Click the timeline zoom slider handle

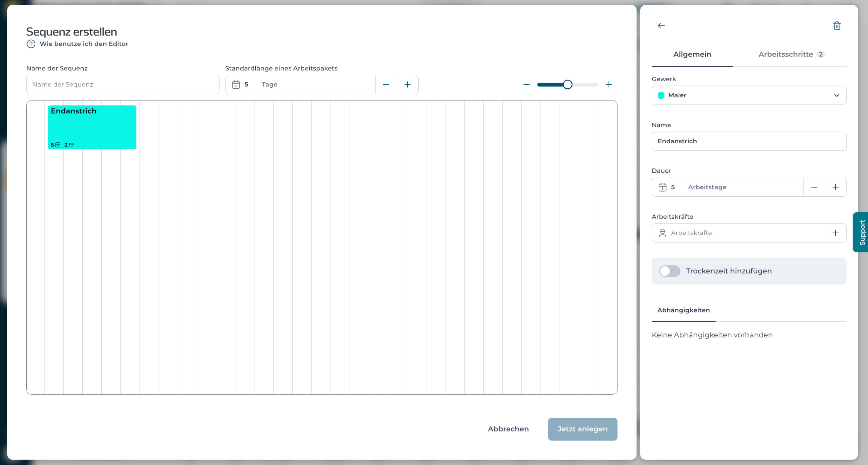pos(568,84)
